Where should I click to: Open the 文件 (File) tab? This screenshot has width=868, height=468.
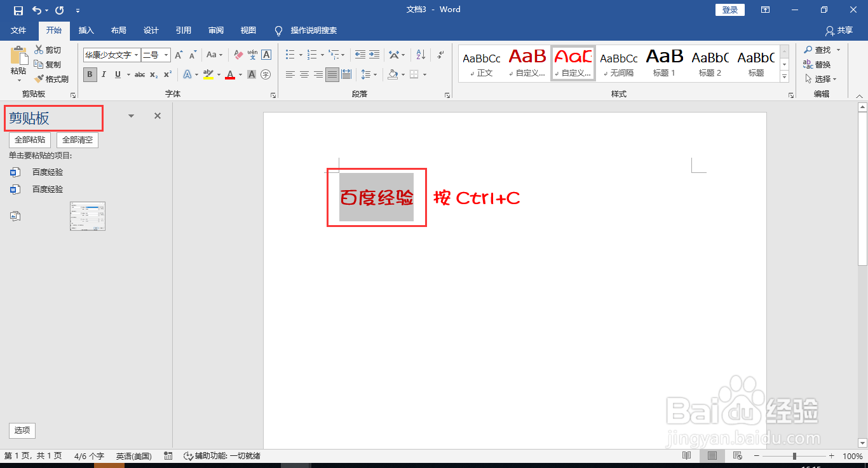click(x=18, y=31)
